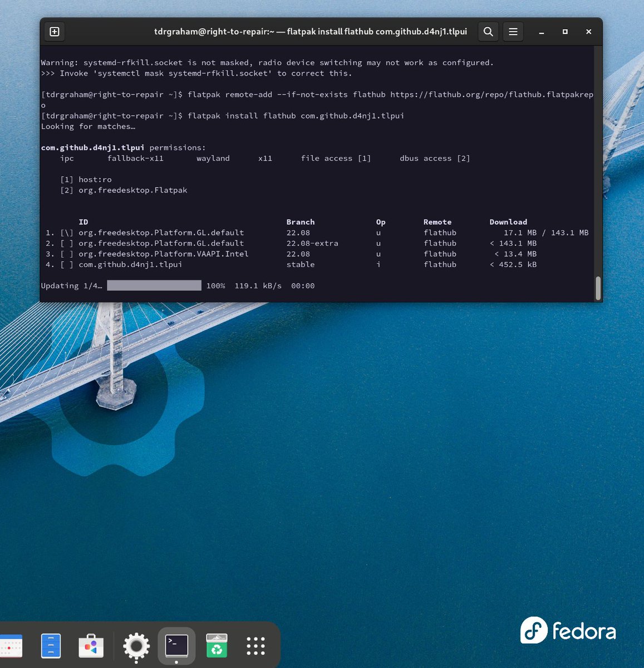The image size is (644, 668).
Task: Maximize the terminal window
Action: pos(565,32)
